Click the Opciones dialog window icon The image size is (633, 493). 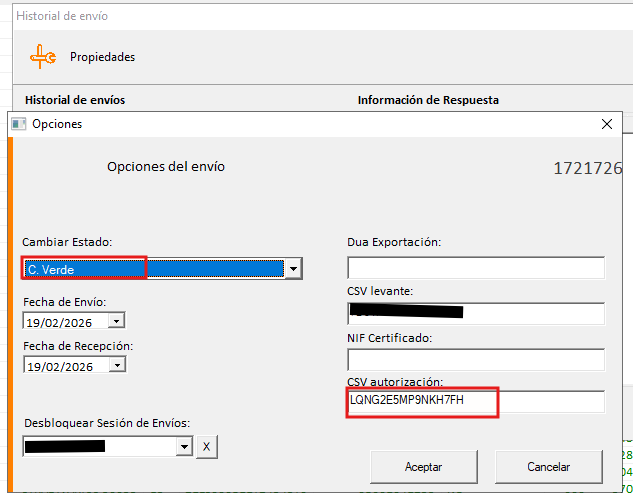click(18, 124)
